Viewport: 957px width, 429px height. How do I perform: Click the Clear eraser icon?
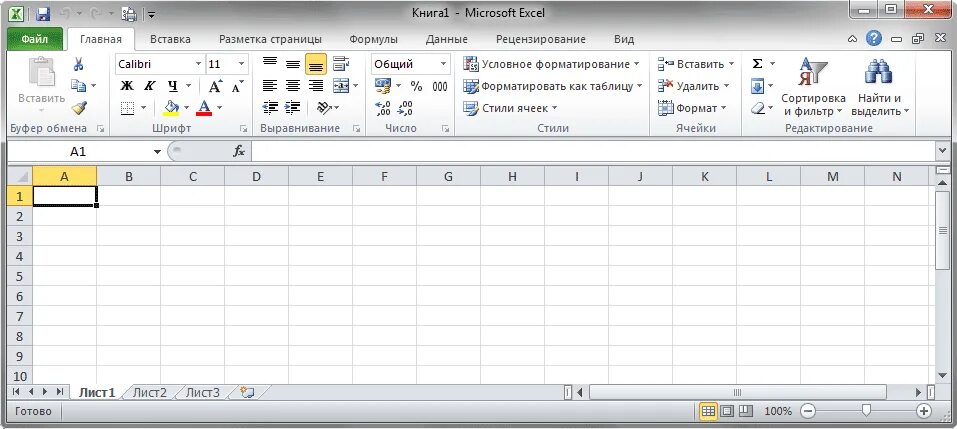pyautogui.click(x=757, y=108)
